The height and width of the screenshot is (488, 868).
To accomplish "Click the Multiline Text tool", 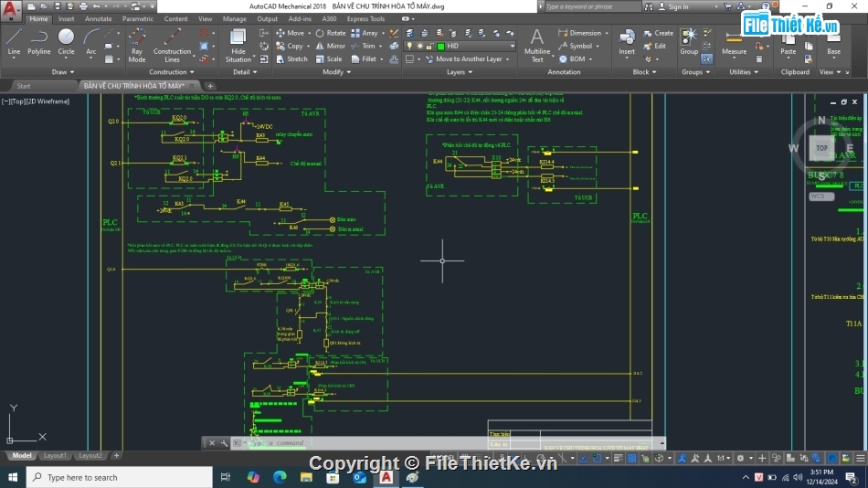I will (x=537, y=46).
